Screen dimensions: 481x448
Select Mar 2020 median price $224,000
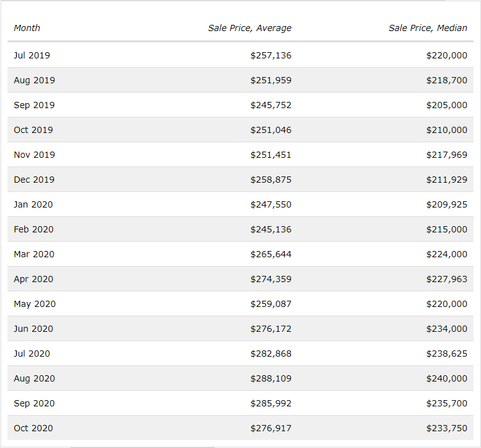(x=447, y=254)
